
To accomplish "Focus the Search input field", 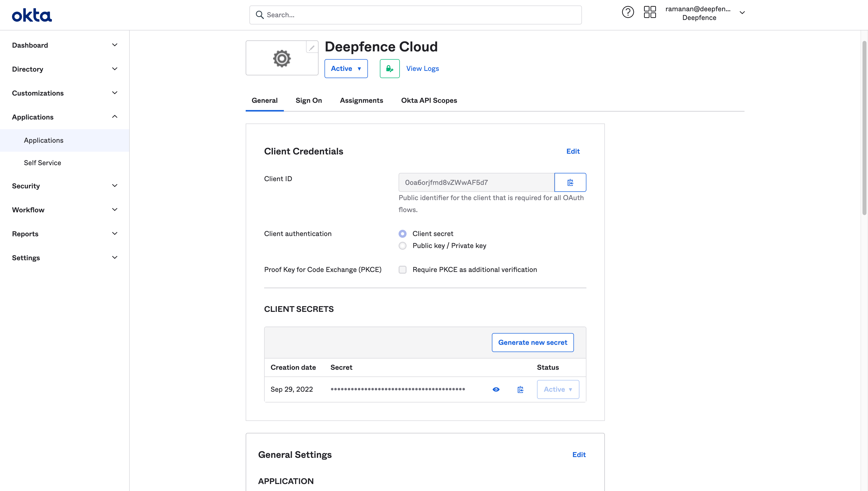I will [x=415, y=15].
